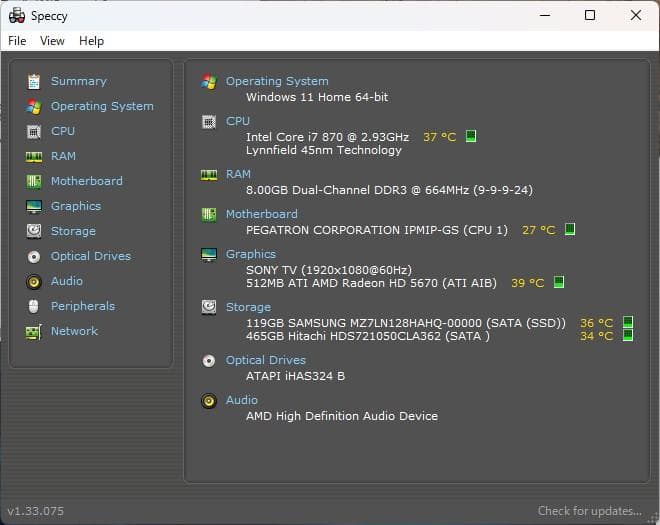Go to Network in the sidebar
Viewport: 660px width, 525px height.
[74, 331]
